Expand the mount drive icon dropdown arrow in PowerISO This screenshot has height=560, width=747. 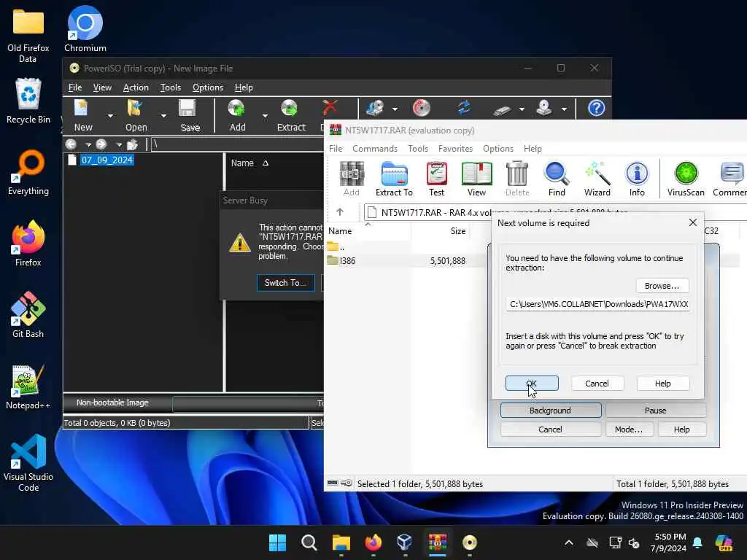pyautogui.click(x=564, y=109)
